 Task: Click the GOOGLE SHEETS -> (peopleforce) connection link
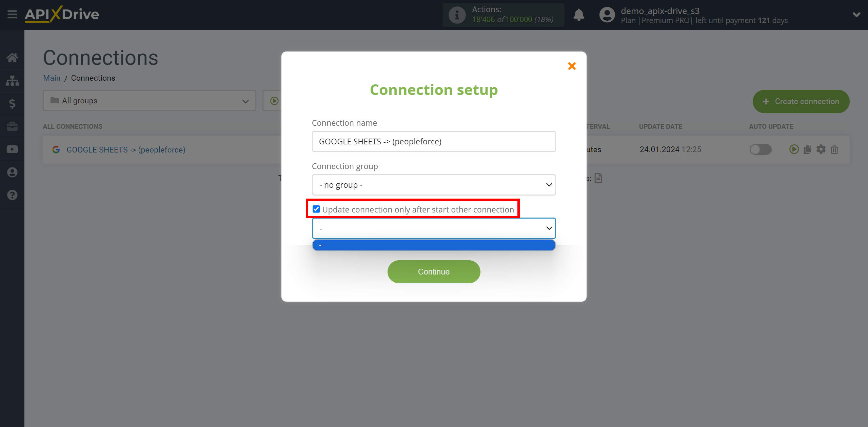coord(126,149)
